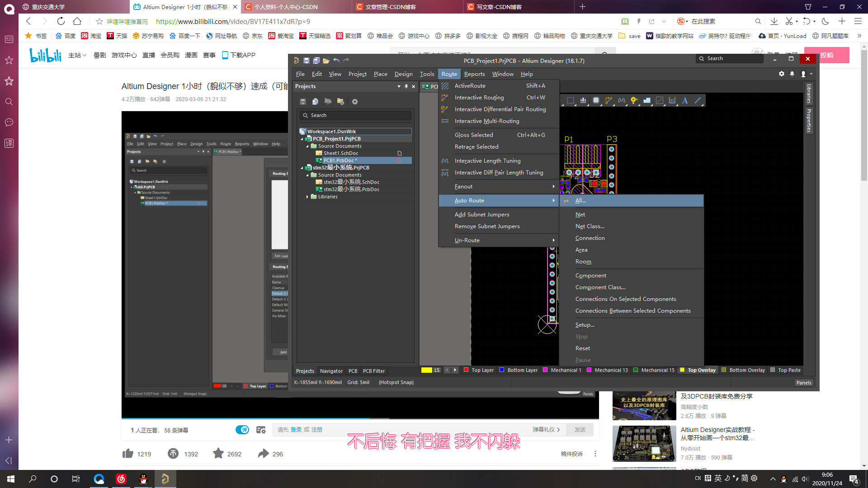Screen dimensions: 868x488
Task: Click the Altium title bar Search field
Action: pyautogui.click(x=730, y=58)
